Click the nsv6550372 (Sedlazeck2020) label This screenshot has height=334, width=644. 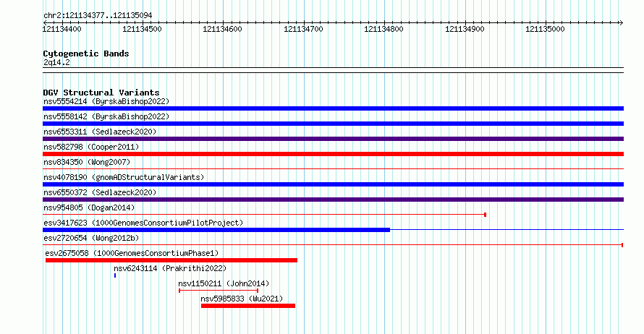click(x=100, y=192)
